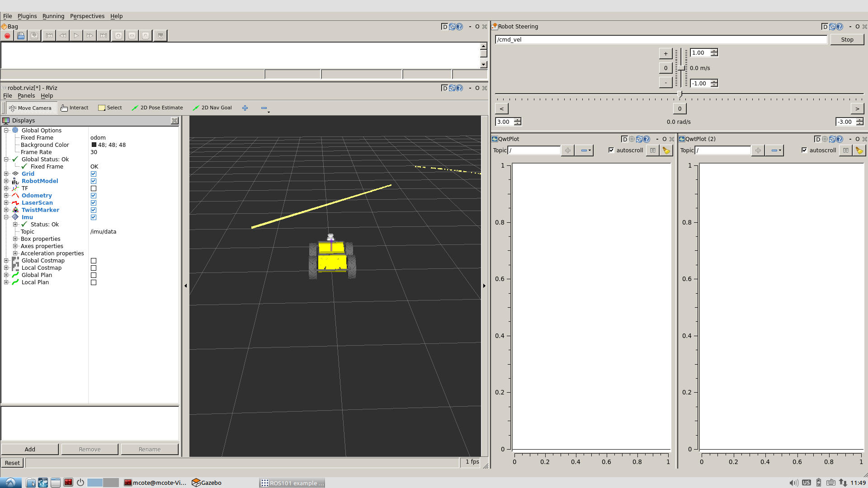Collapse the Global Options tree node

tap(6, 131)
